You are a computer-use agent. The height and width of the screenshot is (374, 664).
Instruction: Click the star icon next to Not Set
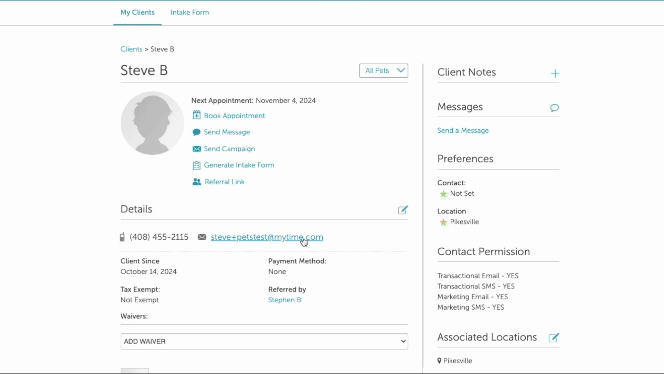[443, 194]
